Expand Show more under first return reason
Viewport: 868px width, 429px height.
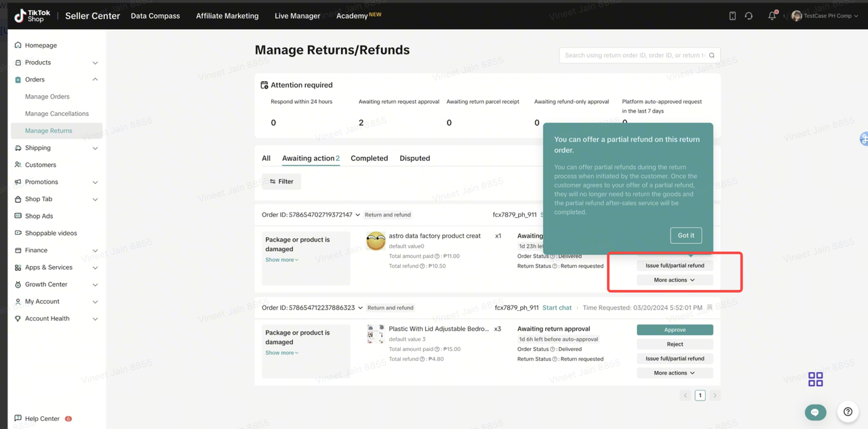tap(281, 260)
